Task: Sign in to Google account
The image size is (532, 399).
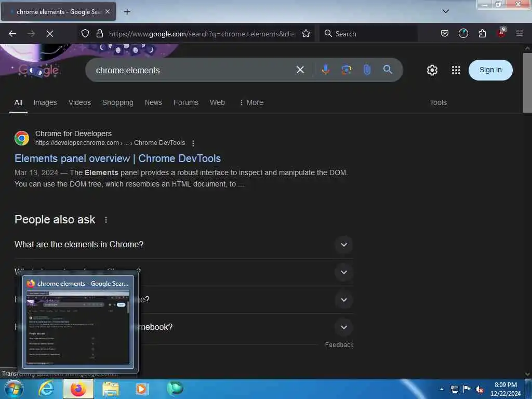Action: tap(490, 70)
